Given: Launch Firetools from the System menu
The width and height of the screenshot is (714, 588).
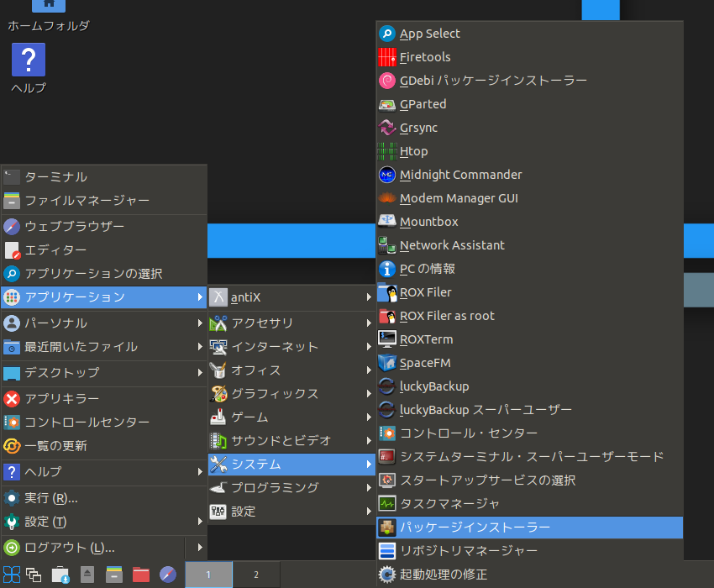Looking at the screenshot, I should point(529,57).
